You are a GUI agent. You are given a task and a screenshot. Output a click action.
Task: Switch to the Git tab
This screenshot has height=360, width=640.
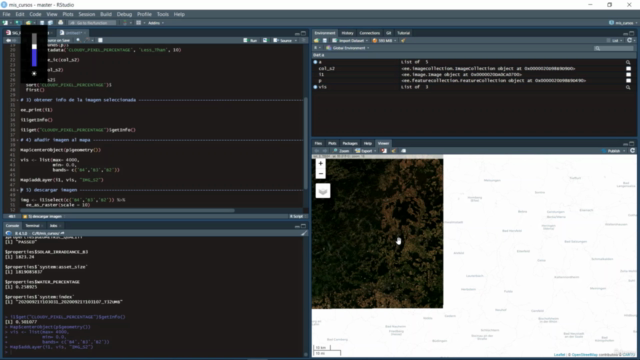tap(389, 33)
